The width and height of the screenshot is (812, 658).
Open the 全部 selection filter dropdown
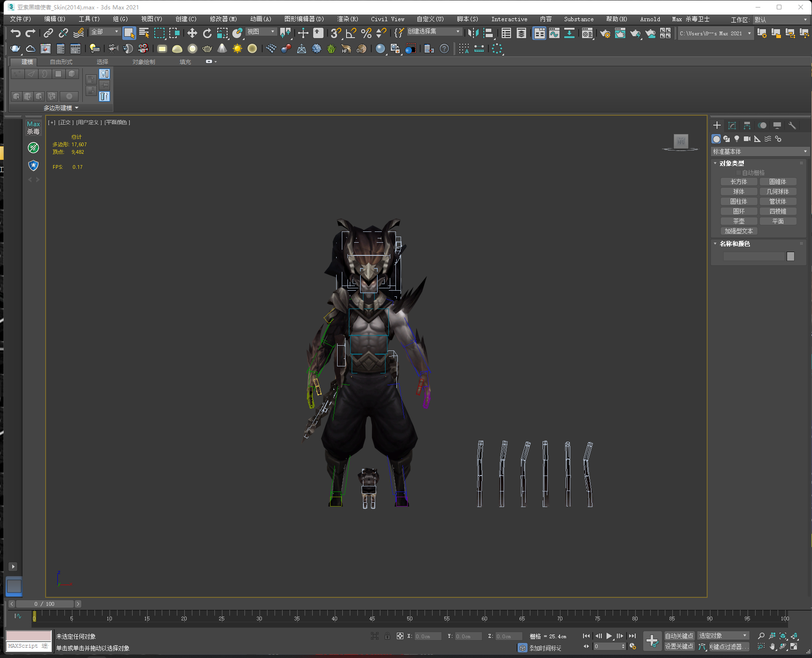click(105, 32)
